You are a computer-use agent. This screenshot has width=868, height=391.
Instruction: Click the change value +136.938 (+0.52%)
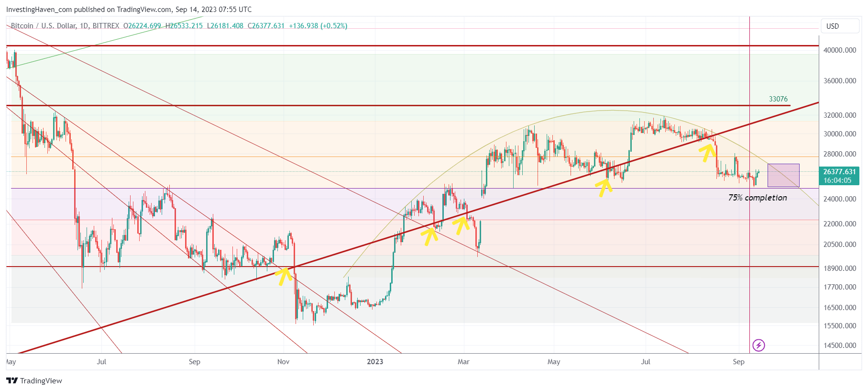[x=318, y=26]
